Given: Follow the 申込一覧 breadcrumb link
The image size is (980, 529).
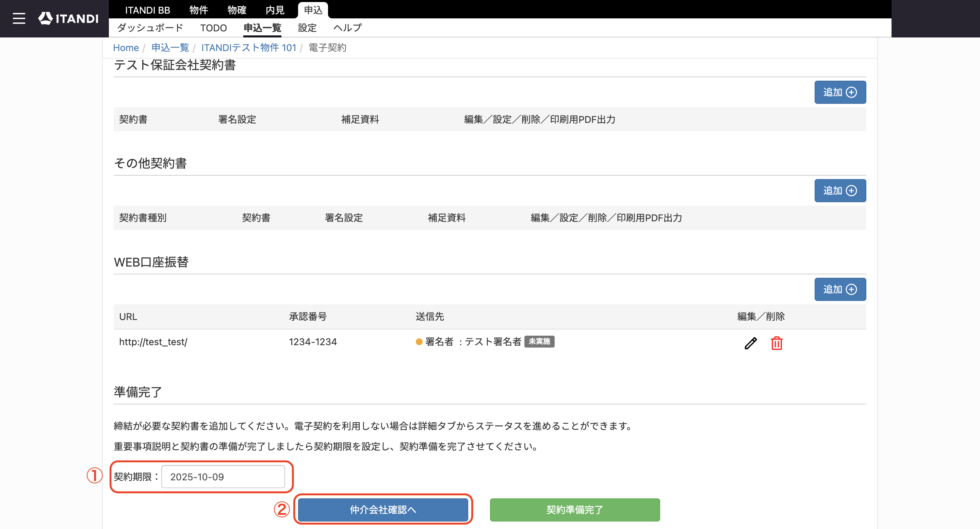Looking at the screenshot, I should click(170, 48).
